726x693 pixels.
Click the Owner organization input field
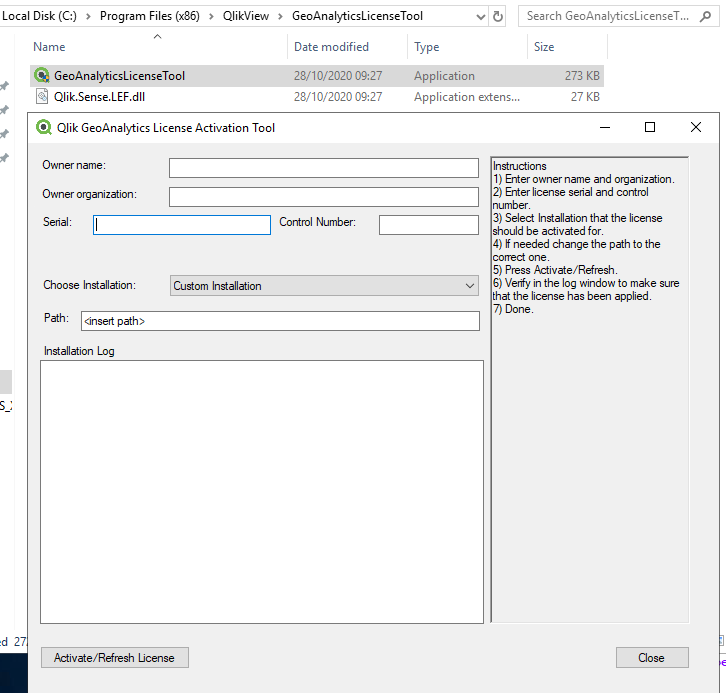(x=324, y=197)
